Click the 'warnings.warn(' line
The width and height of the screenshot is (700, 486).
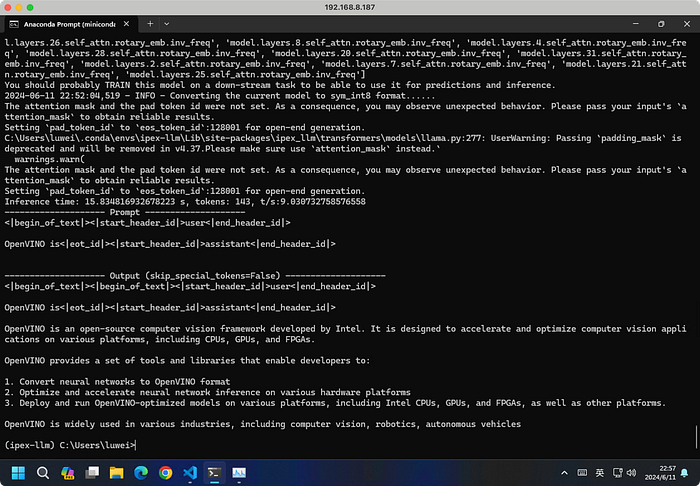click(x=50, y=159)
